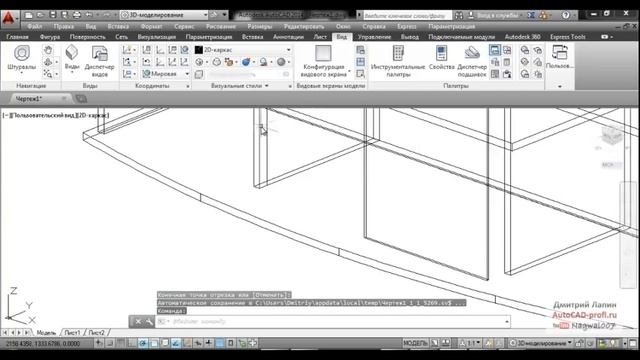Close the Чертеж1 drawing tab
This screenshot has width=640, height=360.
coord(64,99)
